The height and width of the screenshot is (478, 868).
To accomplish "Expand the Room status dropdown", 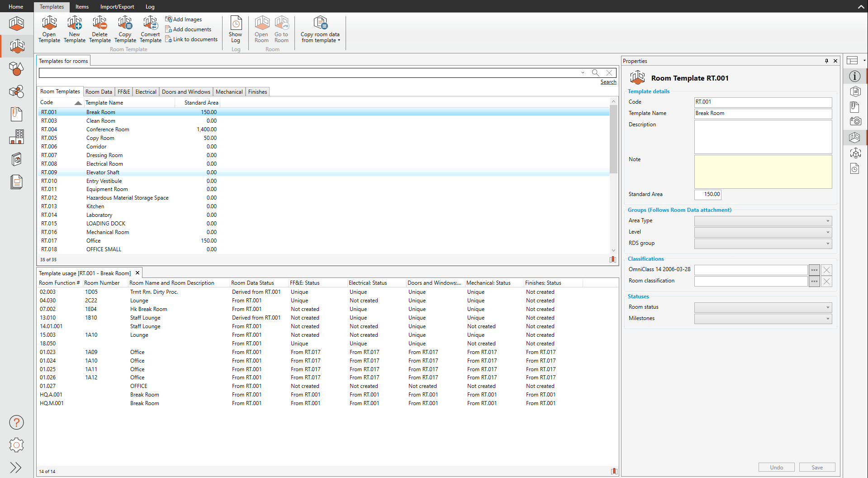I will tap(763, 307).
